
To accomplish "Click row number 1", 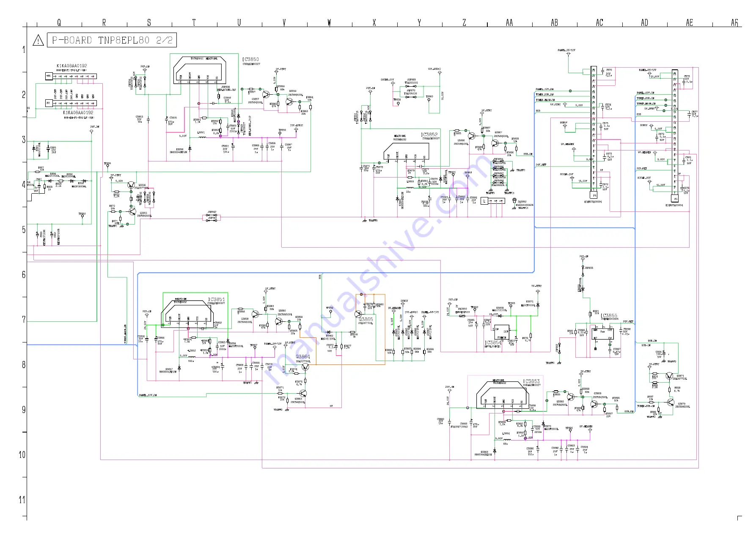I will tap(24, 49).
